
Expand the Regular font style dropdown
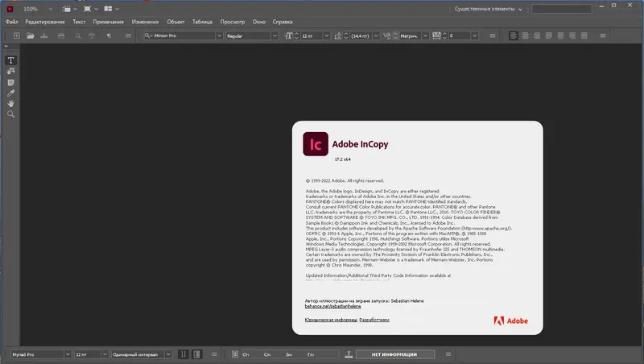275,35
